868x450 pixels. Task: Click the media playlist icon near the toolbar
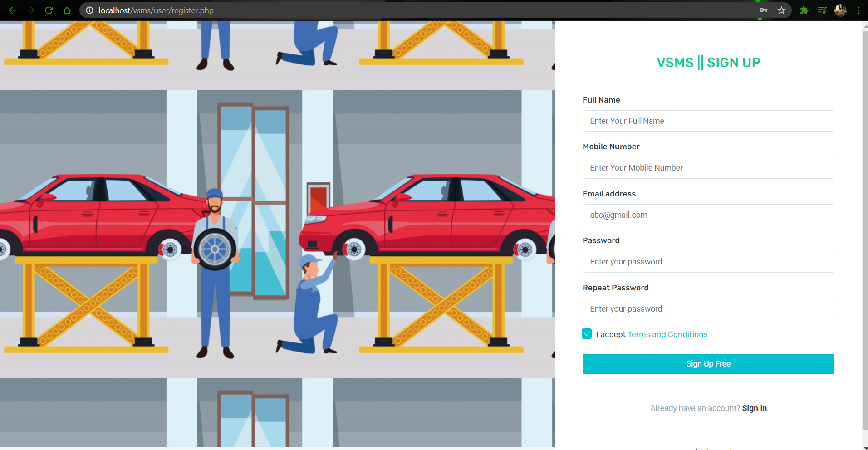822,10
